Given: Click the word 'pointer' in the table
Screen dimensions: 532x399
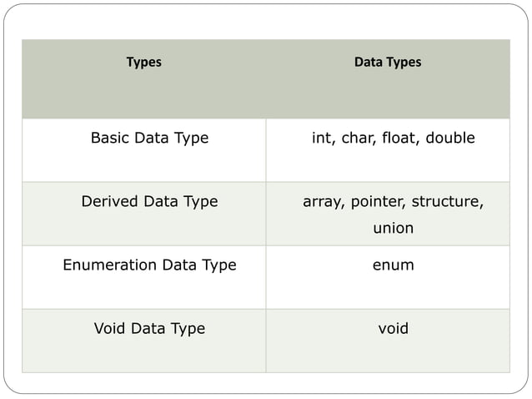Looking at the screenshot, I should tap(378, 202).
